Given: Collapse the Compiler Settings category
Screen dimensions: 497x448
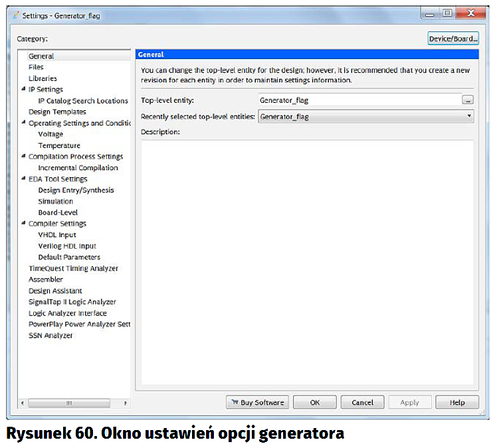Looking at the screenshot, I should coord(24,223).
